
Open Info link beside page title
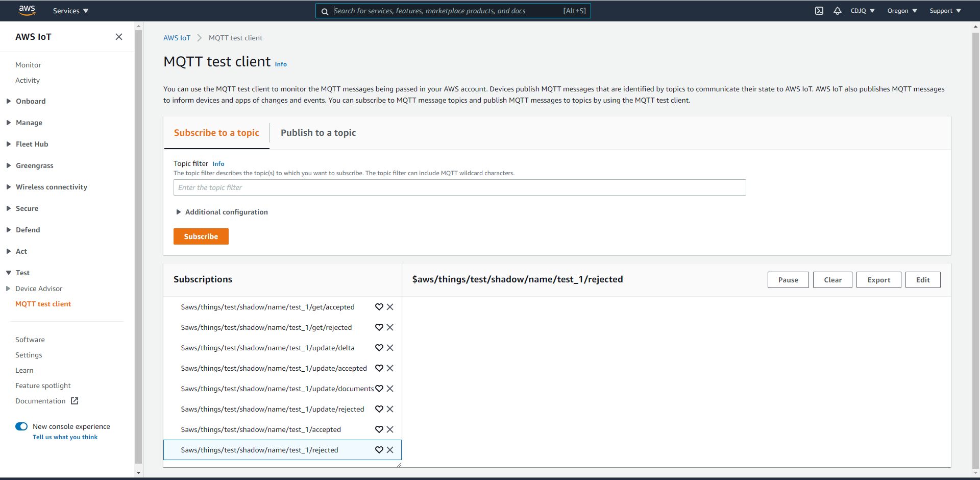(x=281, y=64)
